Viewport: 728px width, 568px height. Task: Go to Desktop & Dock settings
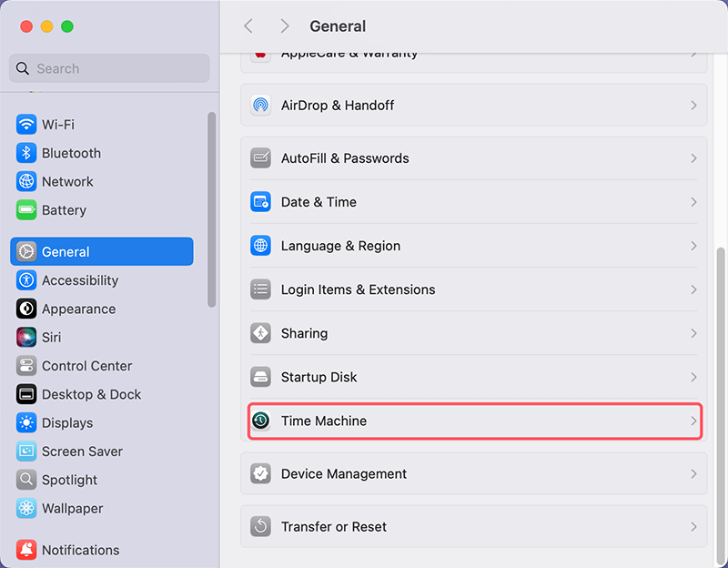pos(92,394)
